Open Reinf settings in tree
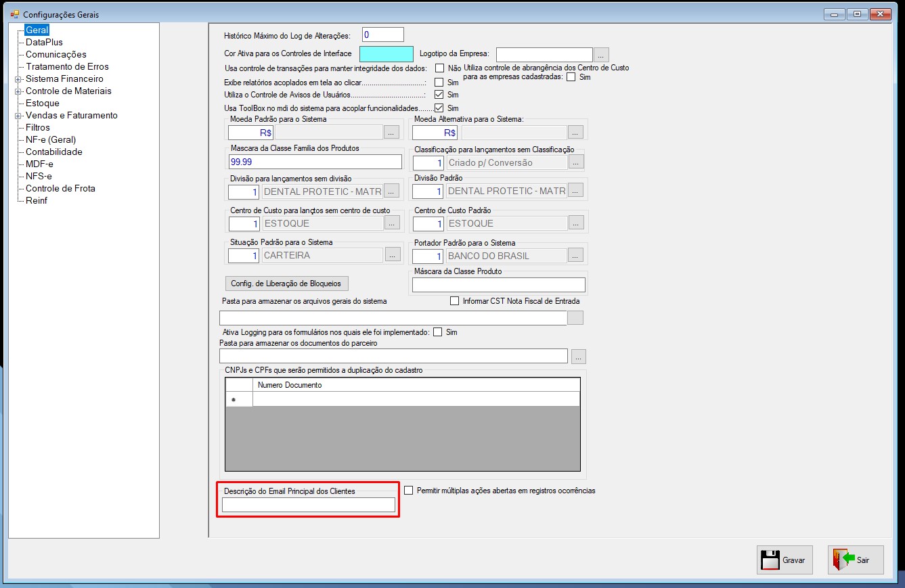This screenshot has height=588, width=905. [37, 200]
